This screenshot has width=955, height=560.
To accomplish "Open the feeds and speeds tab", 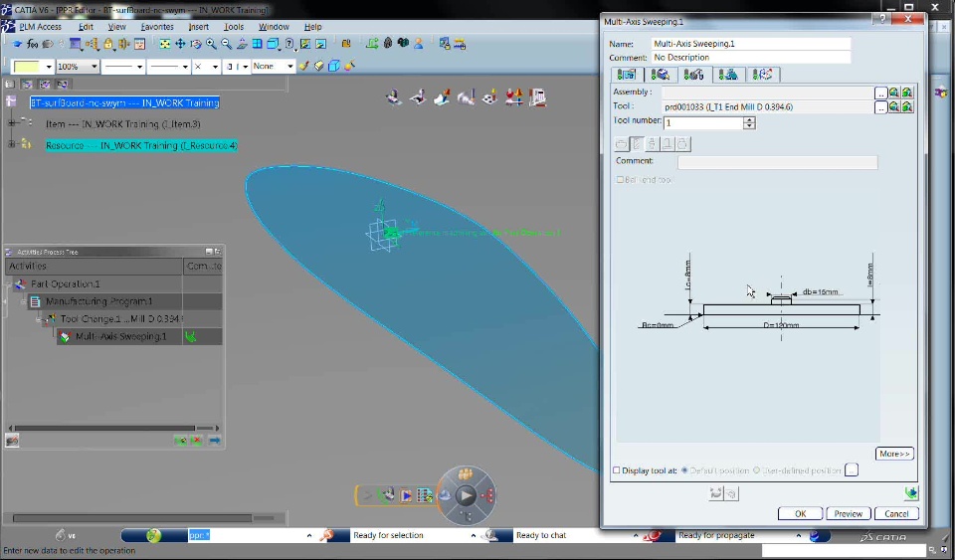I will point(728,75).
